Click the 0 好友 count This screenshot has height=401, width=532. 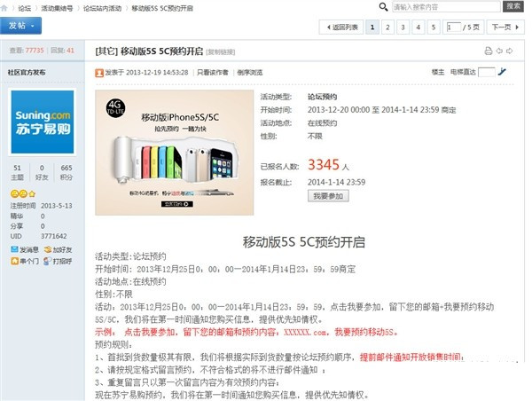click(42, 172)
